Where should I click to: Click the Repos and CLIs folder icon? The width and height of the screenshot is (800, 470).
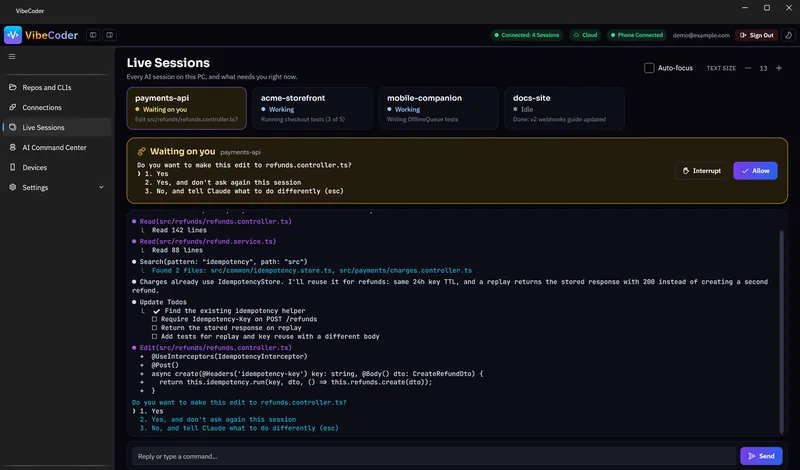[13, 87]
